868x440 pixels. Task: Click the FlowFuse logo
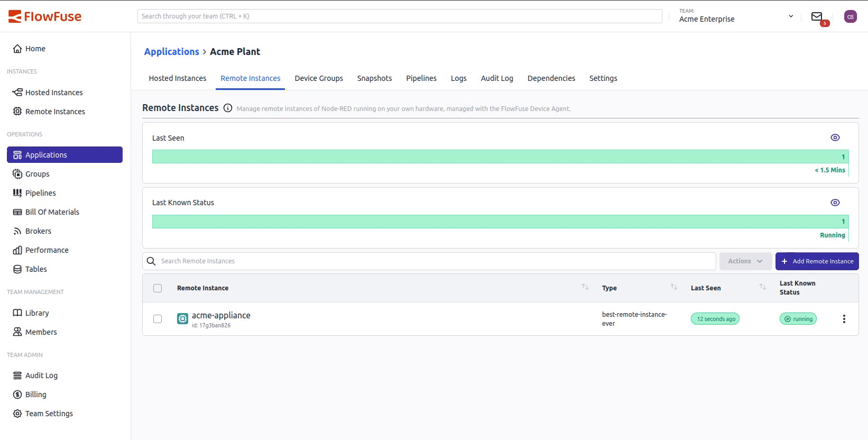click(45, 17)
